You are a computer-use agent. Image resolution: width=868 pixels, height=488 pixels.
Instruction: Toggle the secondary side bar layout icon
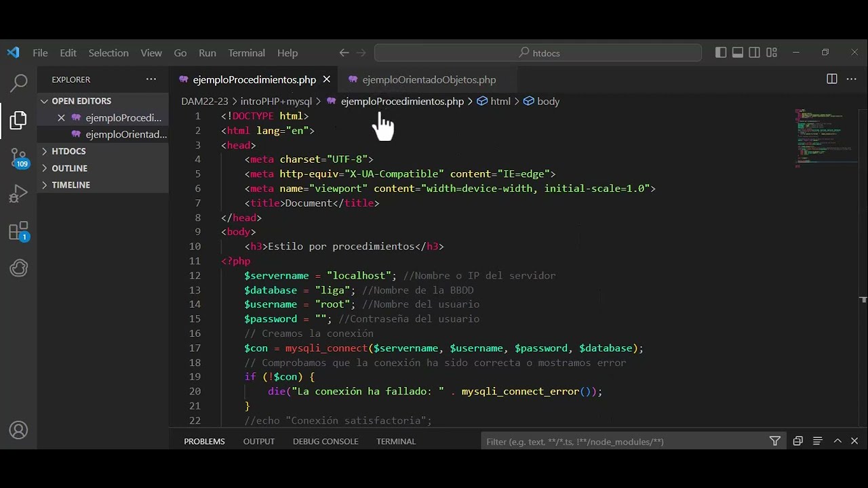pos(755,53)
